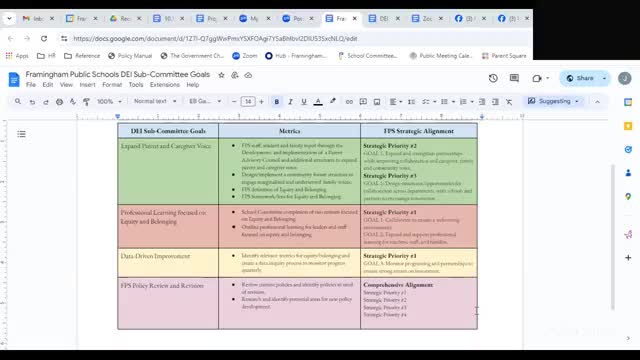640x360 pixels.
Task: Open the Insert menu
Action: pos(87,85)
